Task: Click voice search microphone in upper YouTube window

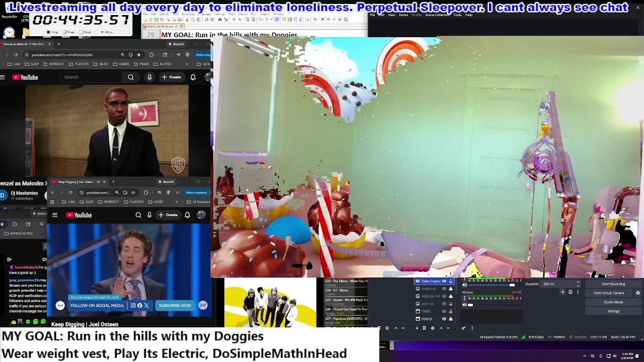Action: (x=149, y=77)
